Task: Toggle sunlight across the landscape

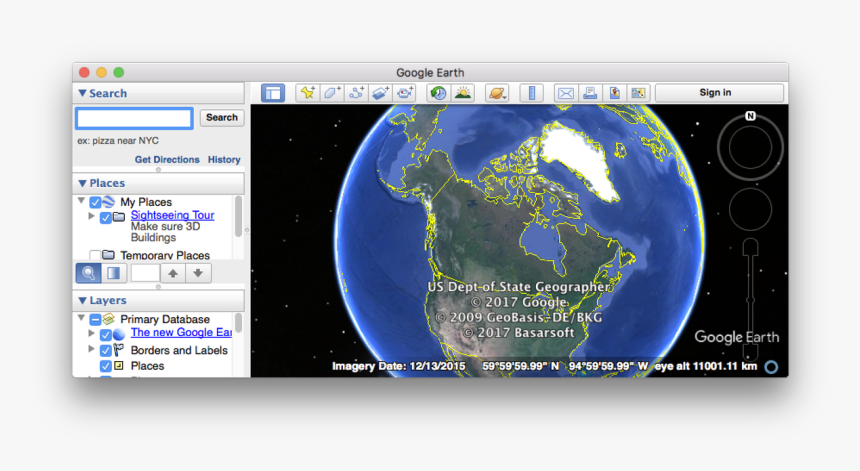Action: (463, 93)
